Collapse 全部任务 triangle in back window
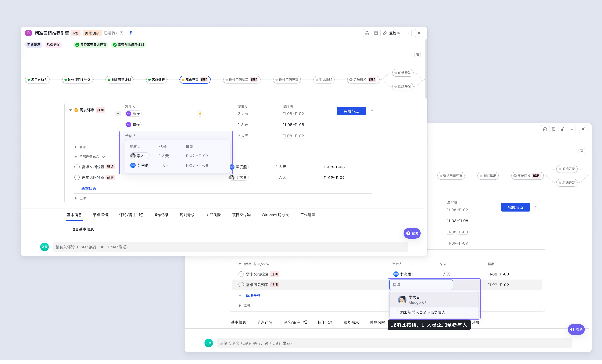This screenshot has height=364, width=602. (240, 264)
